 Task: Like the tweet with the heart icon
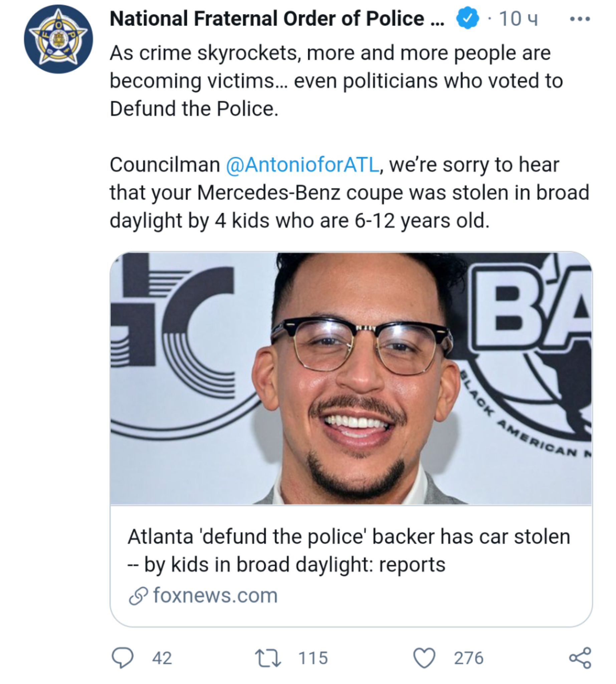point(424,658)
